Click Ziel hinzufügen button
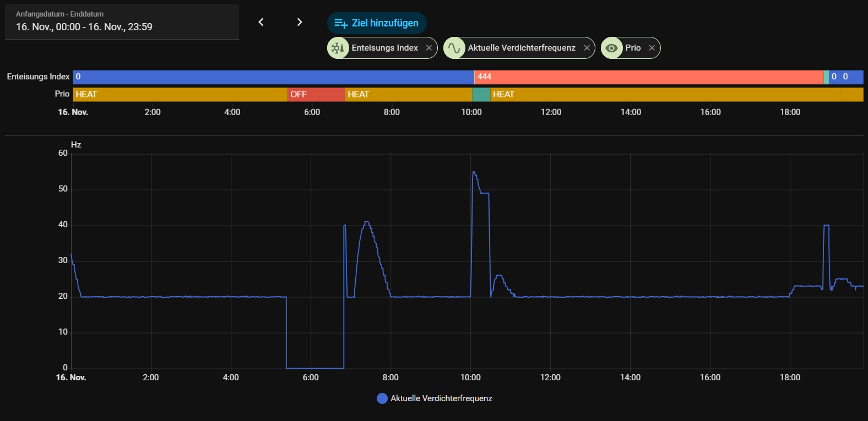 pyautogui.click(x=377, y=23)
